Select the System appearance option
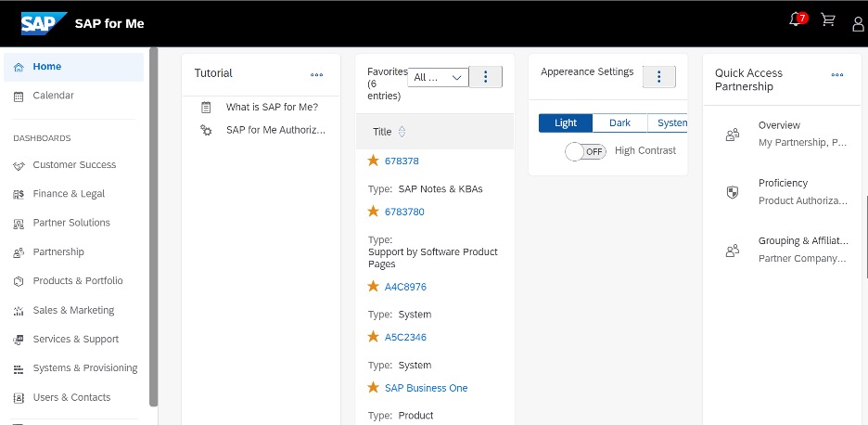Screen dimensions: 868x425 668,123
